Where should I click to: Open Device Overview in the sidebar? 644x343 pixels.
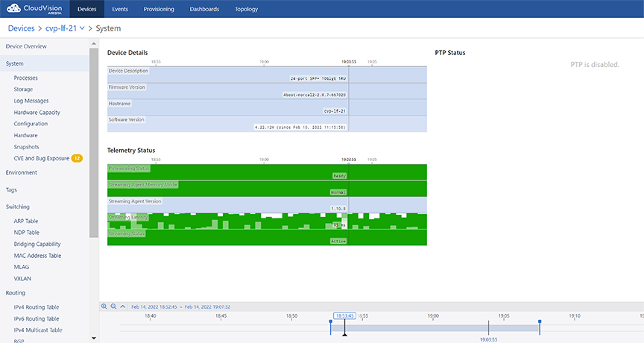(26, 46)
